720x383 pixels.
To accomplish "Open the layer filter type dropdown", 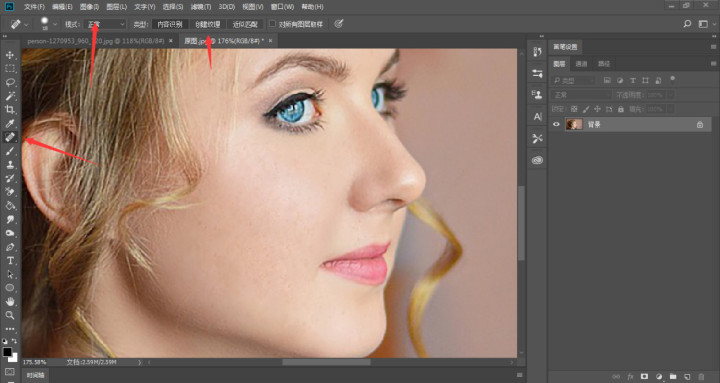I will pos(574,80).
